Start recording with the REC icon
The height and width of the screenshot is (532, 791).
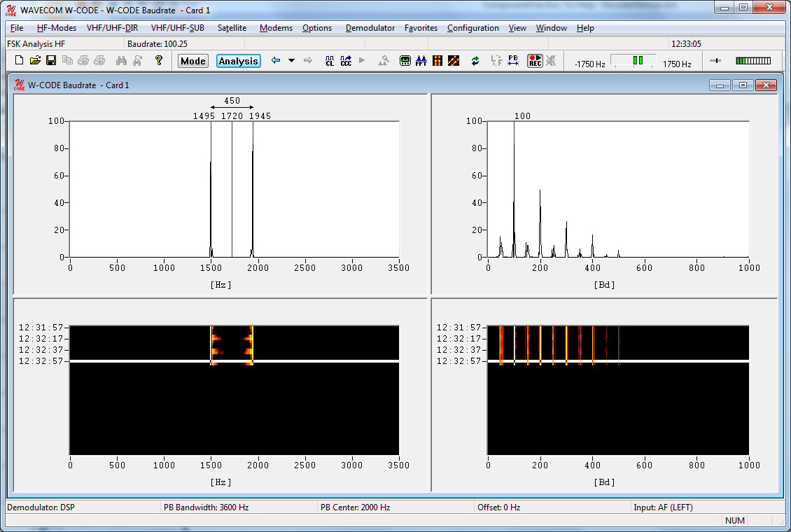[535, 60]
